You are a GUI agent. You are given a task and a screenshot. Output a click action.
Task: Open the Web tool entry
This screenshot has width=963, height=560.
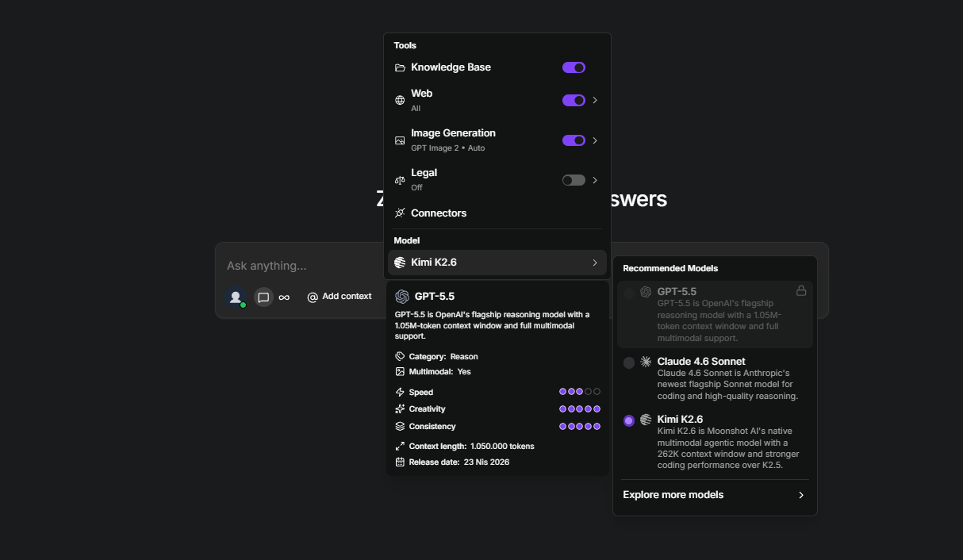497,100
